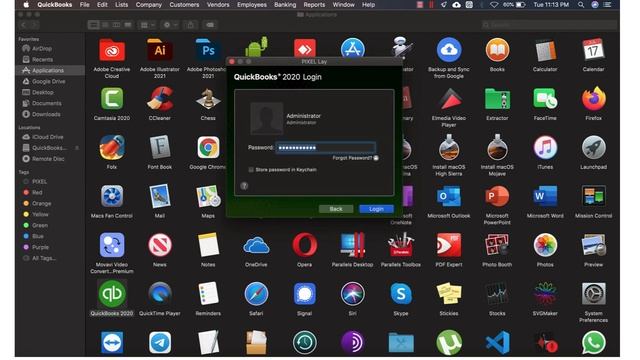The height and width of the screenshot is (360, 640).
Task: Launch Skype app
Action: [401, 294]
